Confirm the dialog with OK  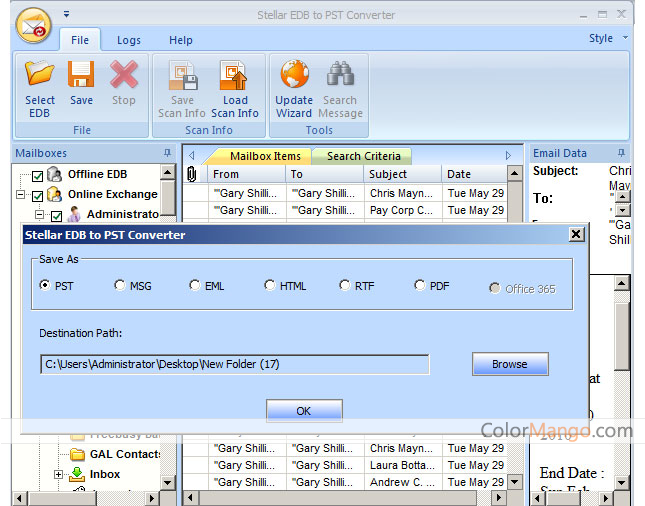304,411
